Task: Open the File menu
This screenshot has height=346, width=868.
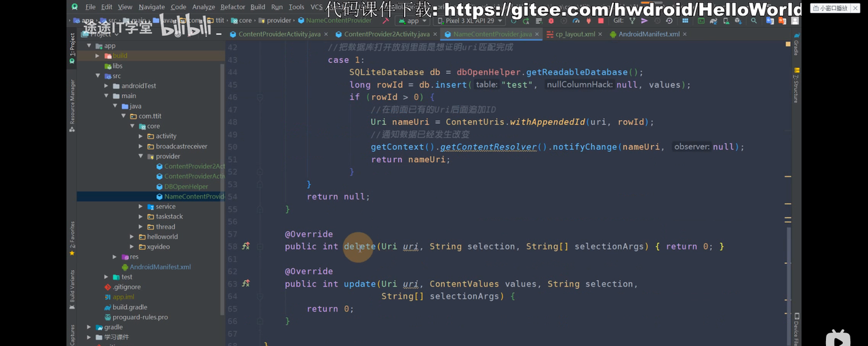Action: (x=90, y=7)
